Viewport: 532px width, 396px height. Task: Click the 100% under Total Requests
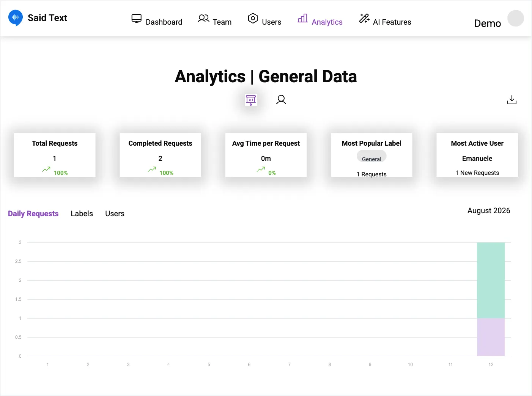coord(61,173)
